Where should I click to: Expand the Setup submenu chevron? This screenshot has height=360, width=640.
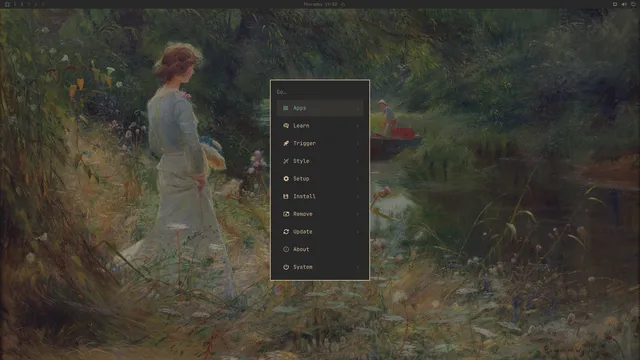358,179
